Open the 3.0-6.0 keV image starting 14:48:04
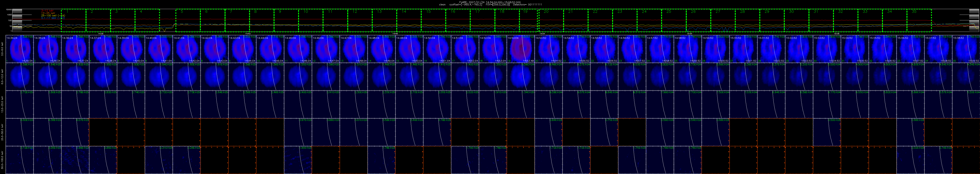Image resolution: width=980 pixels, height=174 pixels. click(381, 49)
